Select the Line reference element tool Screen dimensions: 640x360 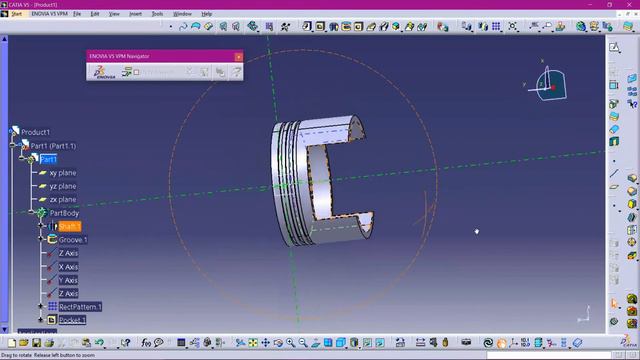tap(614, 173)
